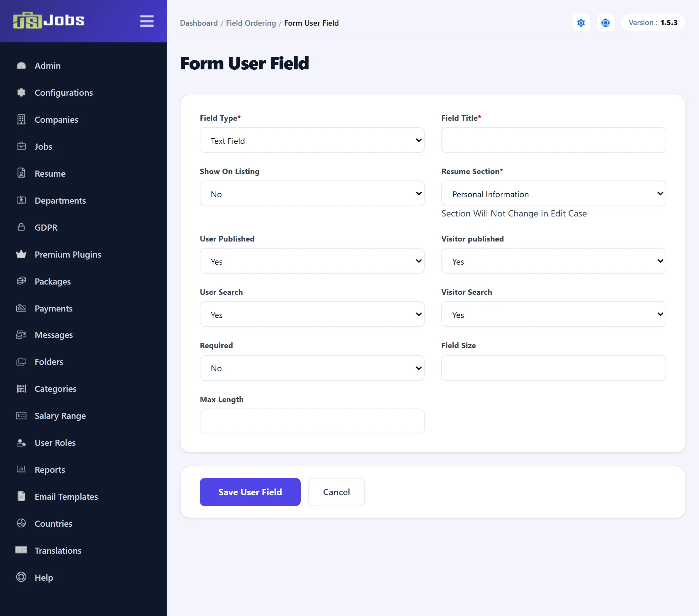Screen dimensions: 699x616
Task: Open the Field Type dropdown
Action: click(312, 140)
